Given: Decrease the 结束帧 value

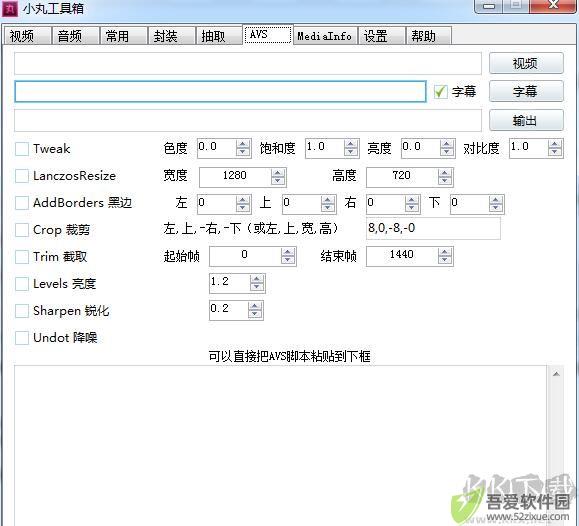Looking at the screenshot, I should [x=445, y=260].
